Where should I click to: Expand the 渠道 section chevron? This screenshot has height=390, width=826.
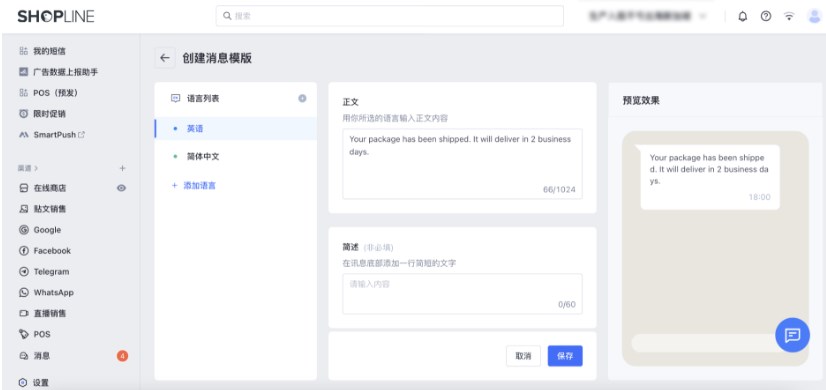click(x=36, y=168)
